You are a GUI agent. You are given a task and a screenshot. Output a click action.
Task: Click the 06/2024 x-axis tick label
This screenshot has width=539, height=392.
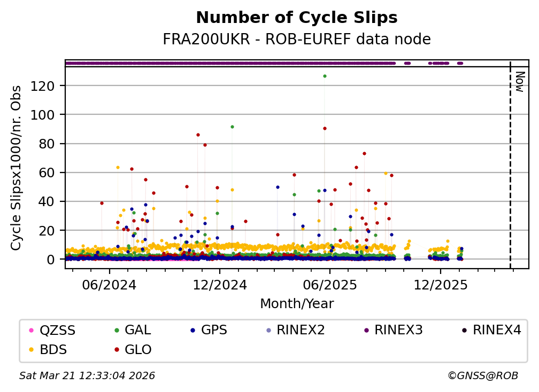109,285
